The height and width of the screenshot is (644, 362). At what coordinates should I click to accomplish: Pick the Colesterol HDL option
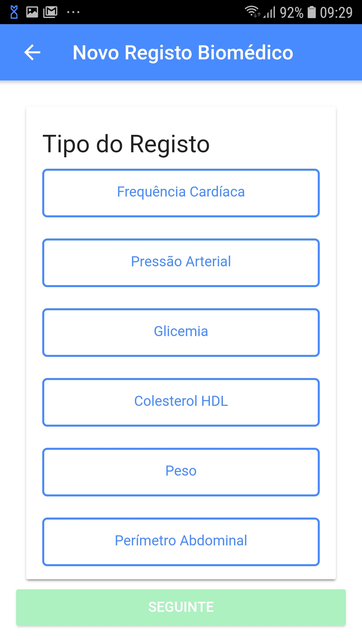pyautogui.click(x=181, y=402)
